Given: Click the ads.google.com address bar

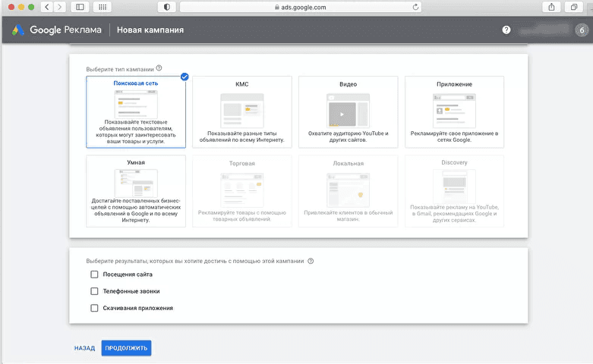Looking at the screenshot, I should (x=301, y=7).
